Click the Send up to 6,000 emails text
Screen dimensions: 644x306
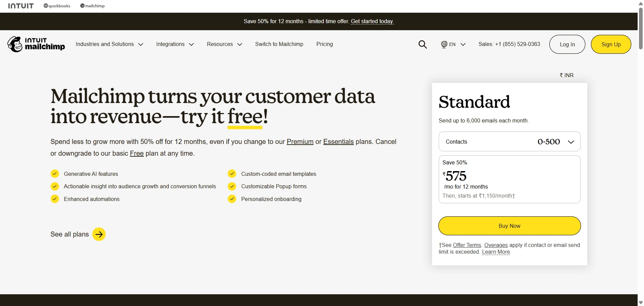coord(484,120)
